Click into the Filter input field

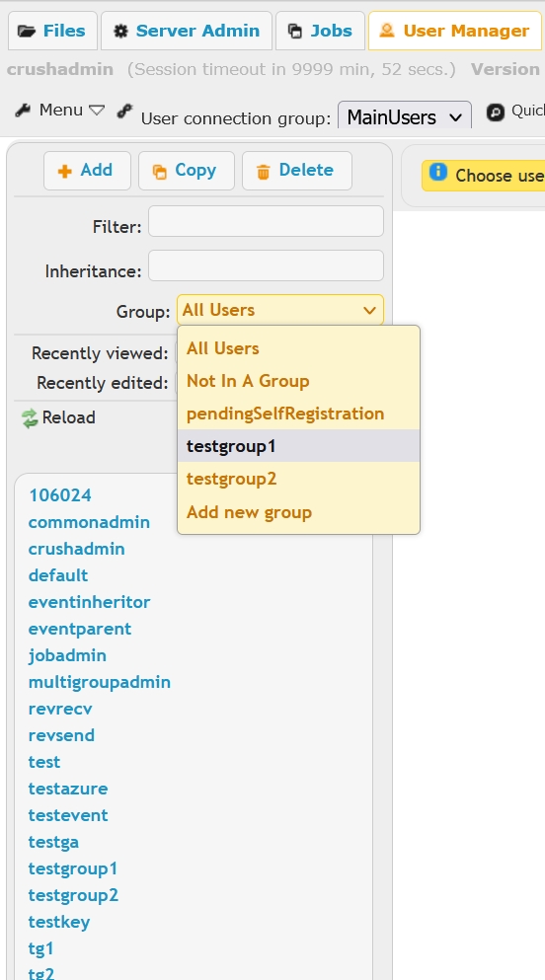[266, 221]
